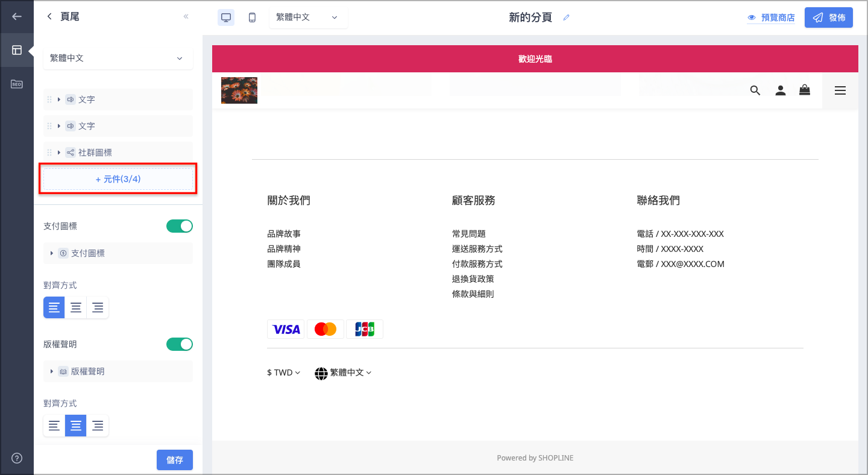Add a component with + 元件(3/4)
868x475 pixels.
click(118, 179)
